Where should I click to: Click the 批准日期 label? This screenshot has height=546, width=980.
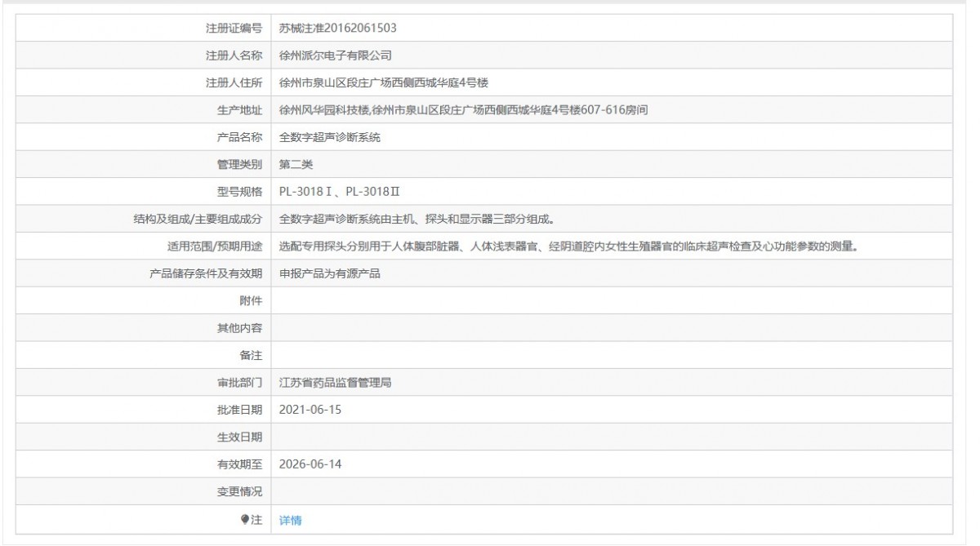(x=239, y=410)
